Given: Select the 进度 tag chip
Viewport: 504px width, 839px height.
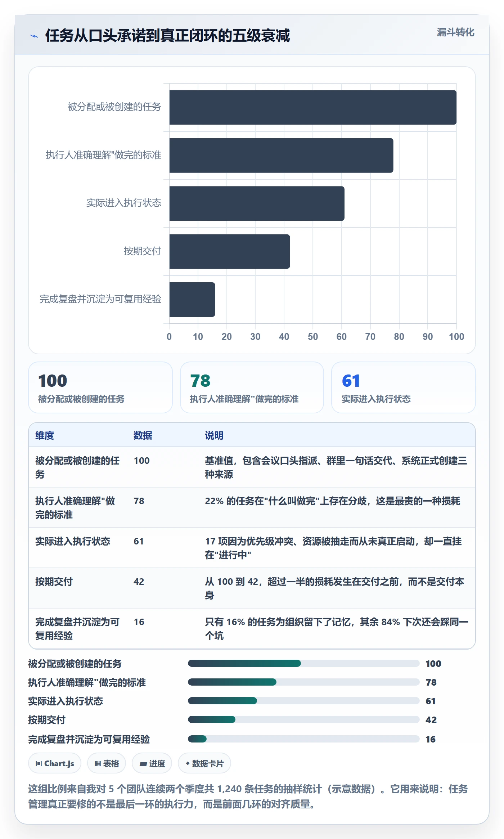Looking at the screenshot, I should tap(152, 763).
